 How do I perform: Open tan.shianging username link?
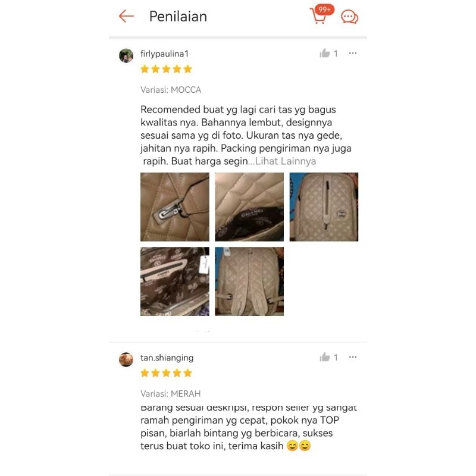(167, 358)
